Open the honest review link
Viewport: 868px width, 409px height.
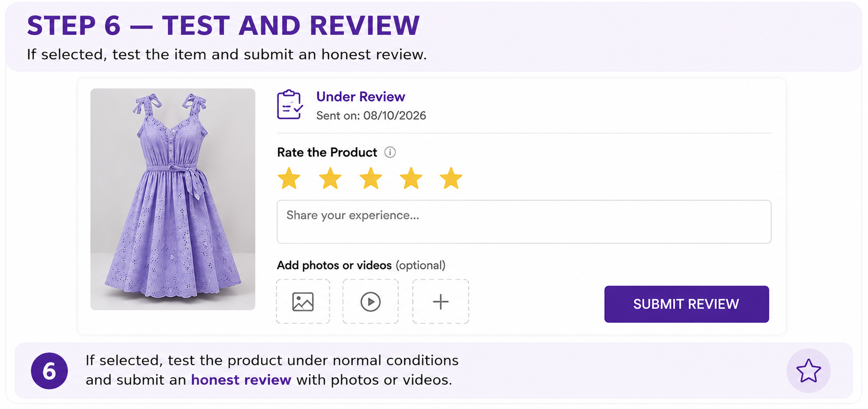[241, 380]
